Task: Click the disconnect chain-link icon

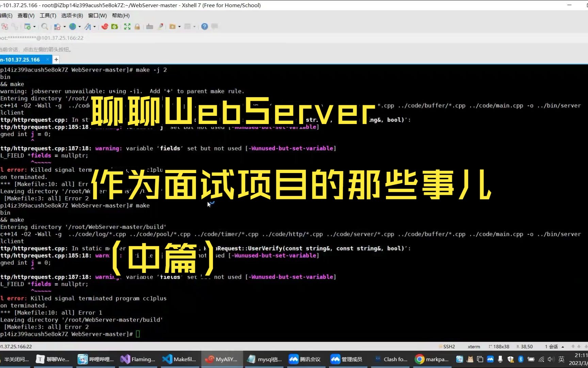Action: [x=15, y=27]
